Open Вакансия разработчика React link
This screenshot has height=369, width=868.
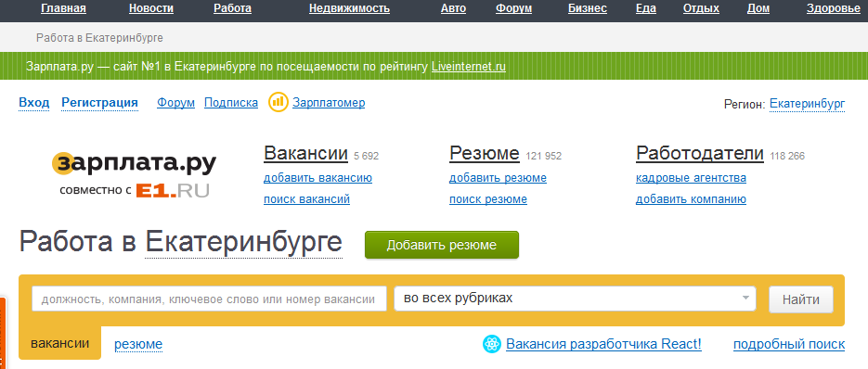coord(603,344)
